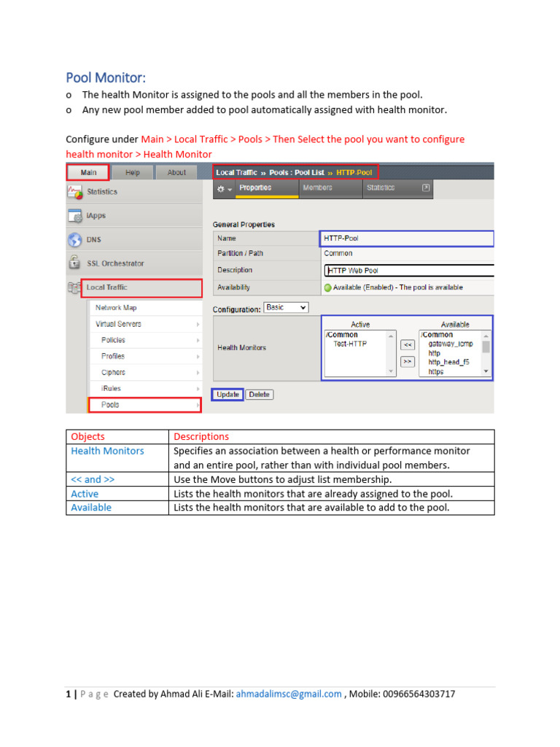
Task: Open the Configuration Basic dropdown
Action: coord(286,308)
